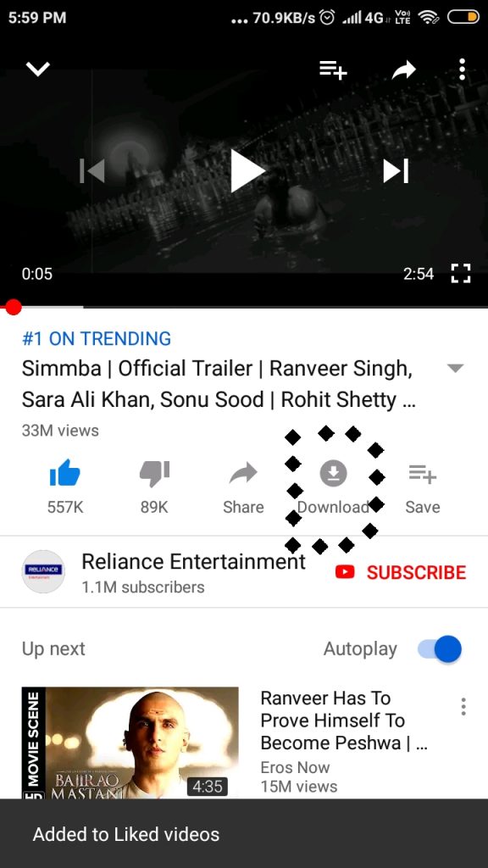Open options for the Ranveer Peshwa video
Image resolution: width=488 pixels, height=868 pixels.
pos(463,706)
